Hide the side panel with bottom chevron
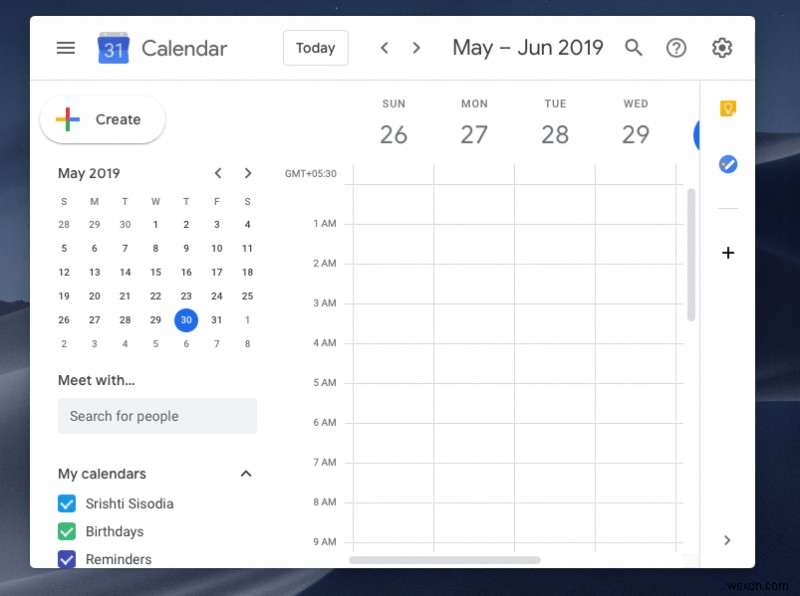 [x=727, y=540]
